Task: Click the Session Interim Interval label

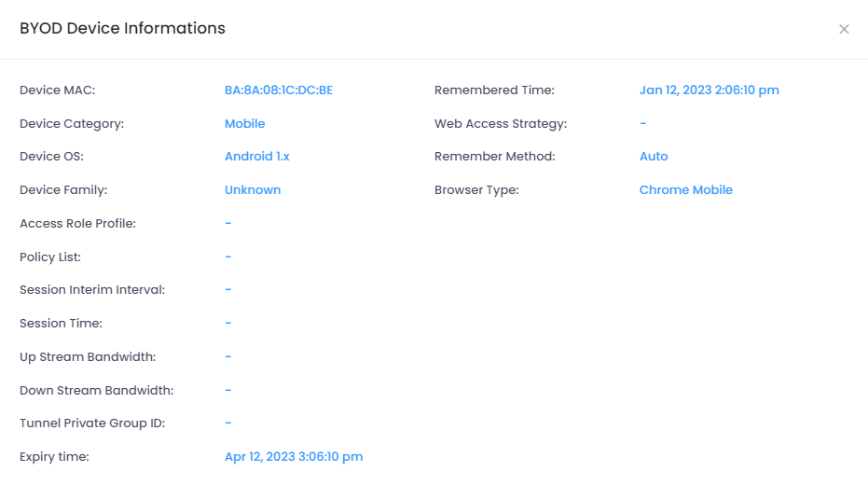Action: coord(92,290)
